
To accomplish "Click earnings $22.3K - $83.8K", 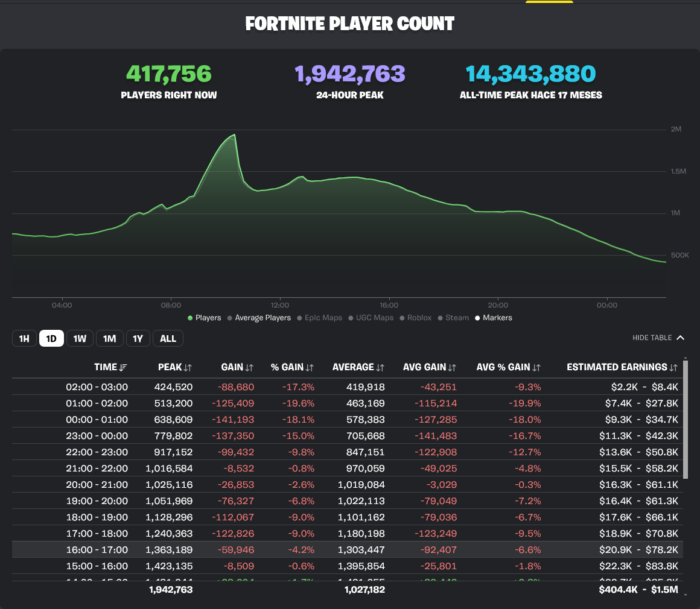I will 639,566.
